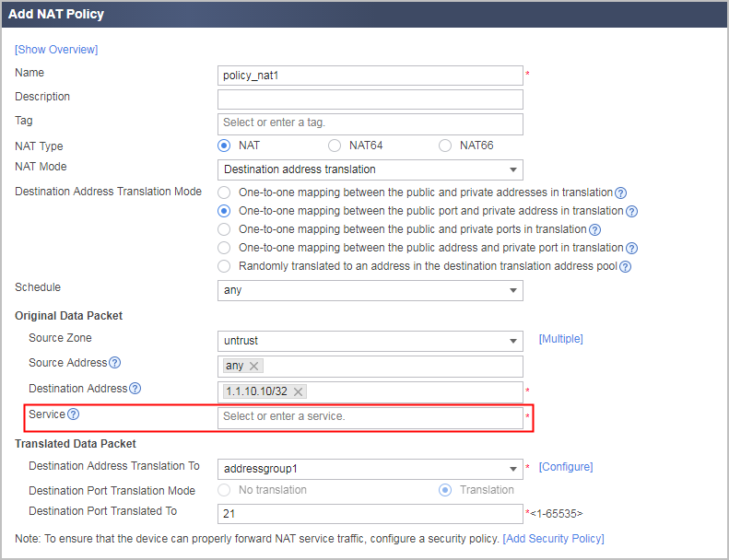
Task: Select the NAT66 type radio button
Action: pos(445,146)
